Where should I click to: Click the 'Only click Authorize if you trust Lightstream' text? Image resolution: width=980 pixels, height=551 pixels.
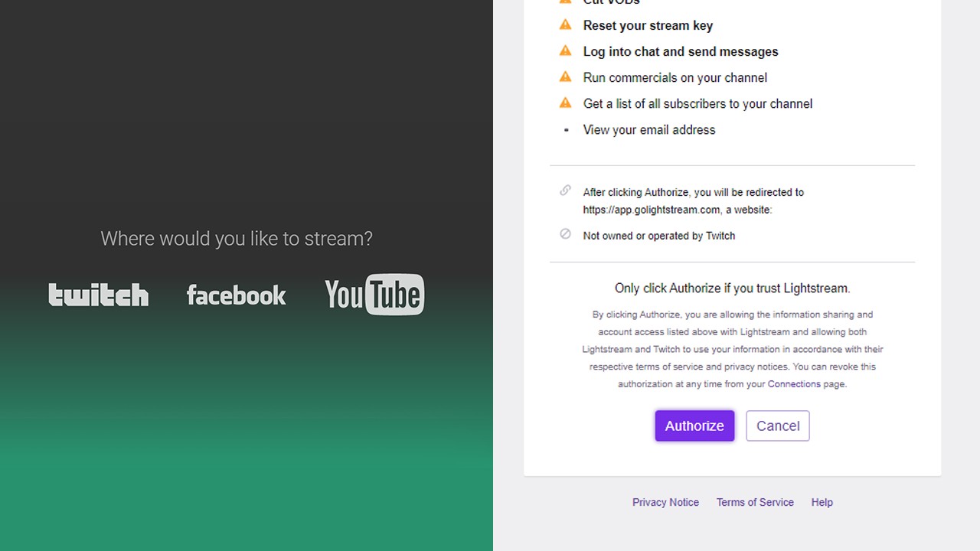(733, 289)
